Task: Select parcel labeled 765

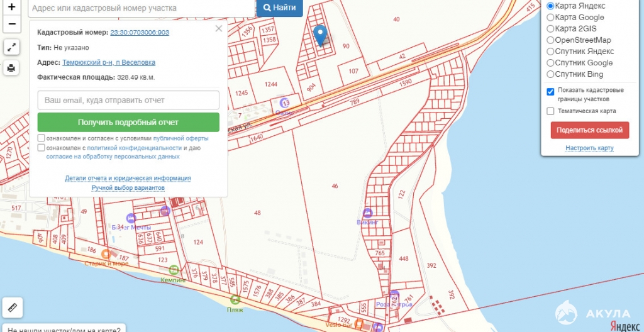Action: [x=380, y=253]
